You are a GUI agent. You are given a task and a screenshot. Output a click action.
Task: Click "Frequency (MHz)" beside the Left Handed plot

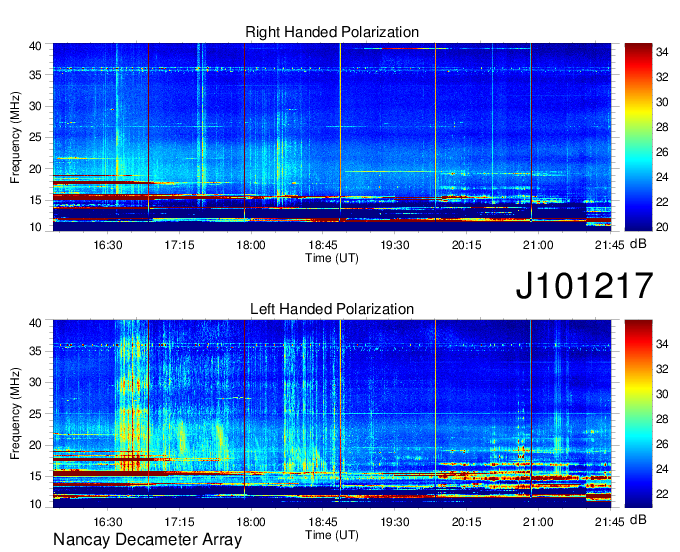pos(15,414)
